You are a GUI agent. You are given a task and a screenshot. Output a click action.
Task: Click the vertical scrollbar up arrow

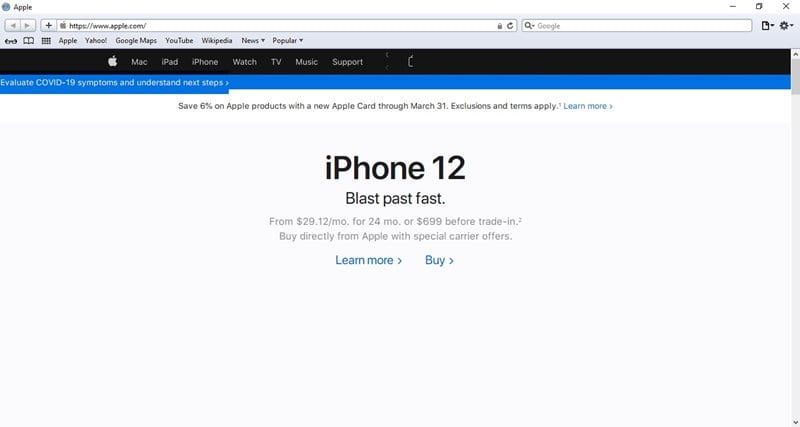coord(795,54)
